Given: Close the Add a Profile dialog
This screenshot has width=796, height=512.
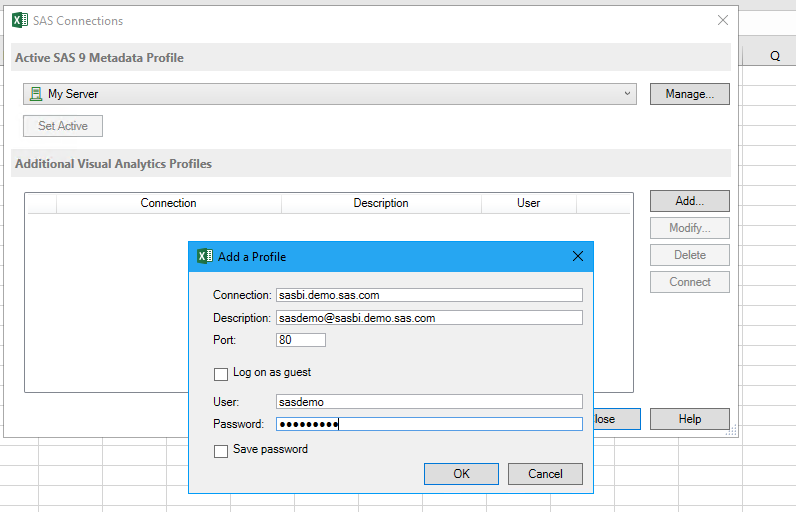Looking at the screenshot, I should click(x=578, y=256).
